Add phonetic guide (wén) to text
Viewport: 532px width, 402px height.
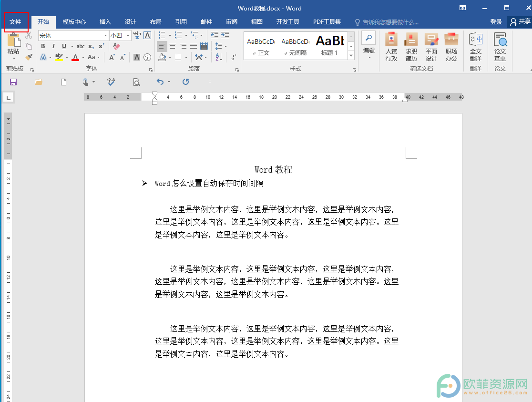(x=137, y=35)
